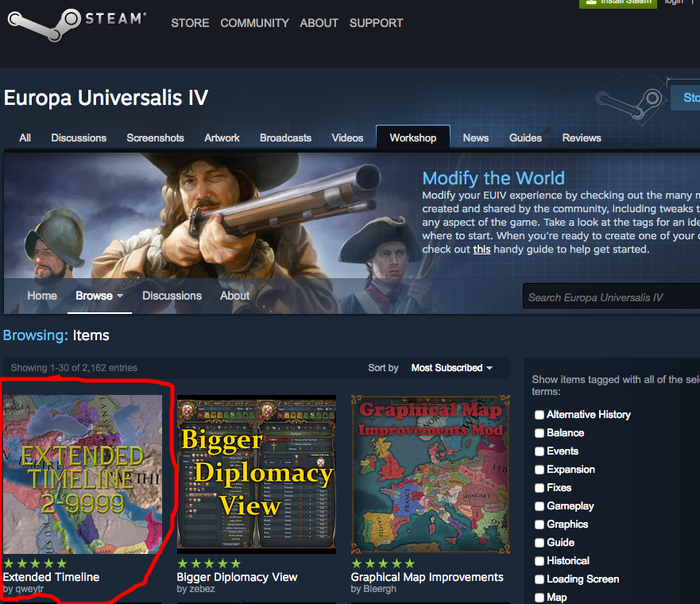The width and height of the screenshot is (700, 604).
Task: Click the login link
Action: (674, 2)
